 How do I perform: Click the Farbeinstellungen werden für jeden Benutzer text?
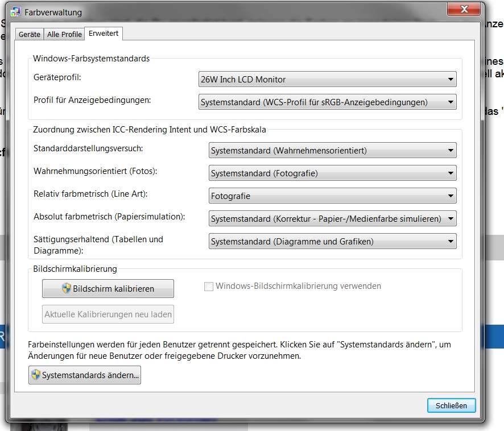click(239, 350)
